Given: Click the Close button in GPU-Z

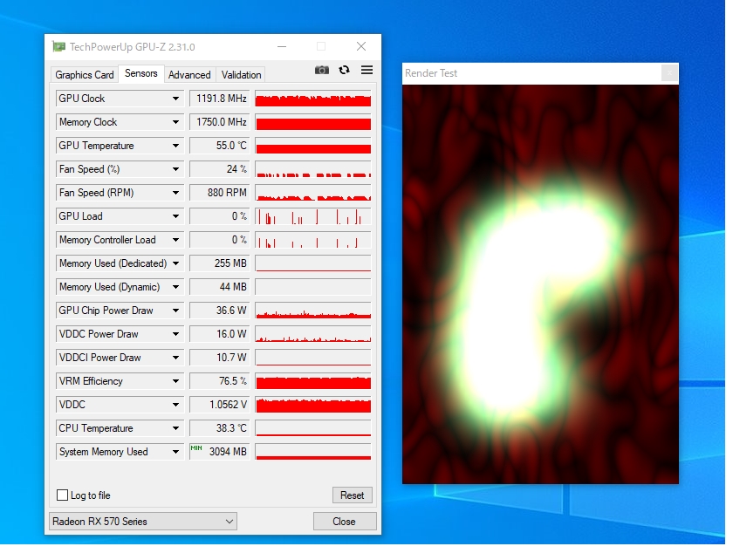Looking at the screenshot, I should [x=344, y=522].
